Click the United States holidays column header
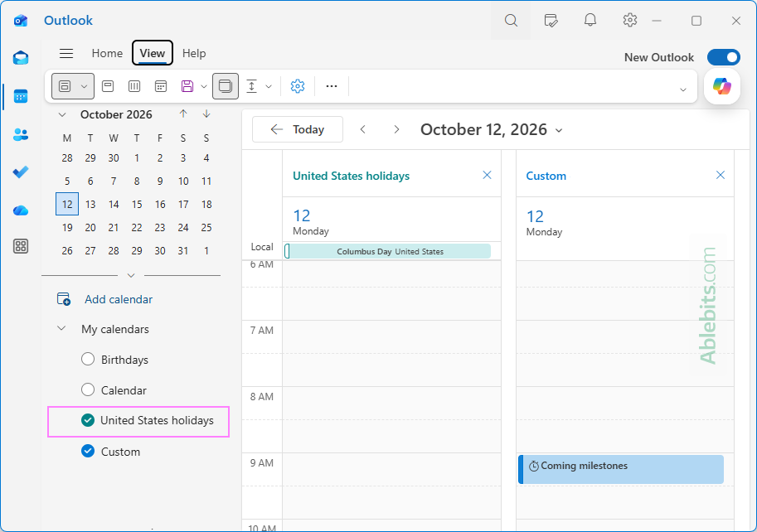The image size is (757, 532). [351, 176]
